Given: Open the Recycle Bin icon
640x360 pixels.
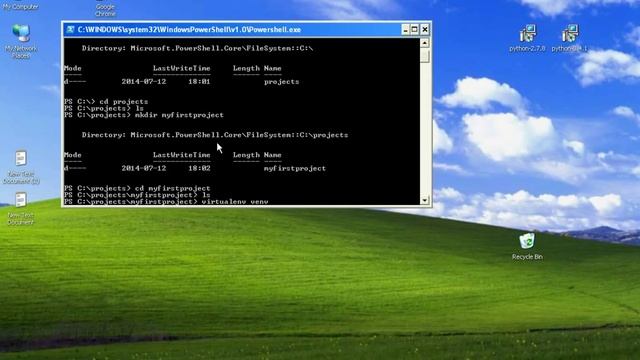Looking at the screenshot, I should pos(527,246).
